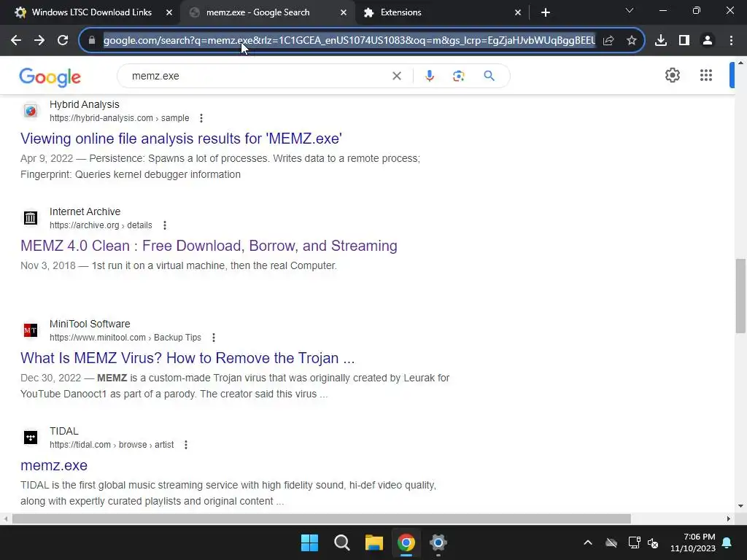Close the memz.exe Google Search tab
This screenshot has width=747, height=560.
click(344, 13)
